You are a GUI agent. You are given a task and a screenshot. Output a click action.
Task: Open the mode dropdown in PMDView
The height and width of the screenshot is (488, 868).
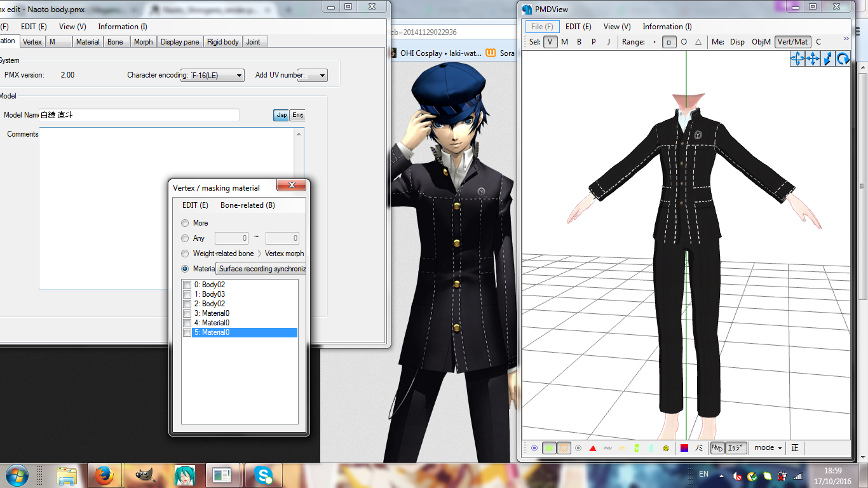[x=768, y=448]
